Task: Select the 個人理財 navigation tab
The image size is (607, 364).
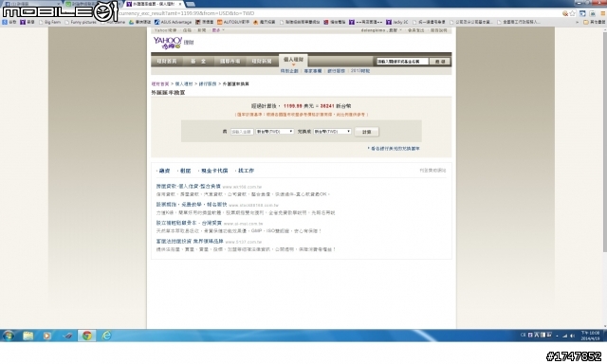Action: coord(293,60)
